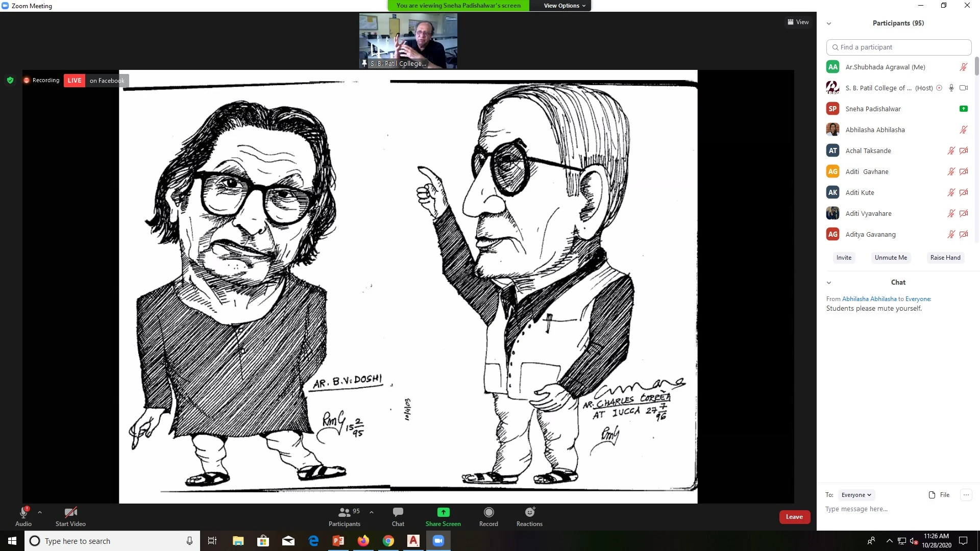Open the Mail app from taskbar

click(x=288, y=541)
